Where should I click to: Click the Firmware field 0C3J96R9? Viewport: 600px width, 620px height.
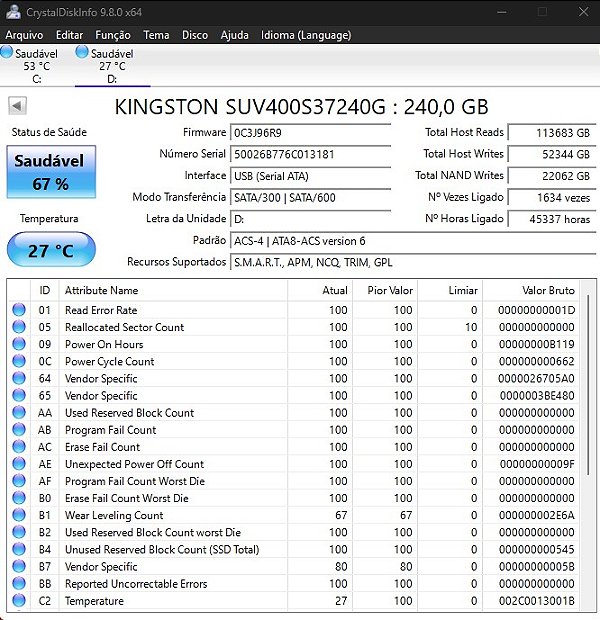(x=310, y=132)
